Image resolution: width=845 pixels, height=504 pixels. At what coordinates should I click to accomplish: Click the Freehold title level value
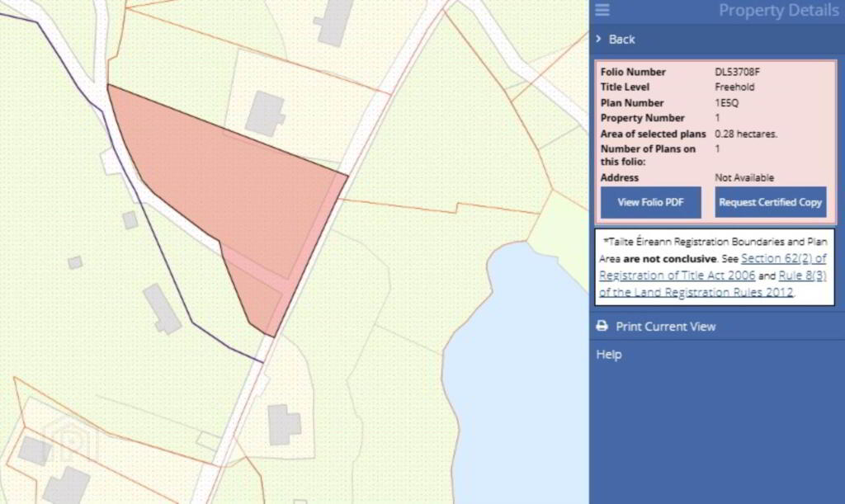coord(734,87)
